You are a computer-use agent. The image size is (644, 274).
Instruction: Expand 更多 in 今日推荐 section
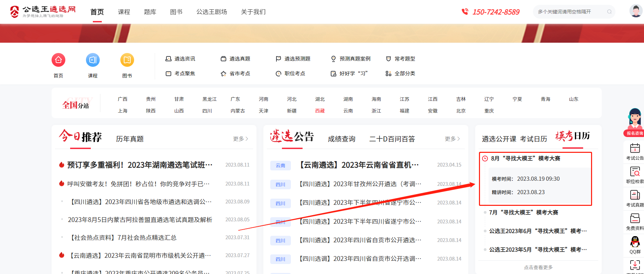click(x=240, y=139)
